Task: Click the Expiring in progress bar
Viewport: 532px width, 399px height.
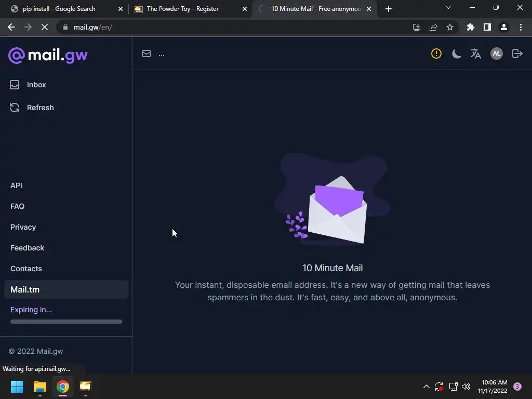Action: [66, 322]
